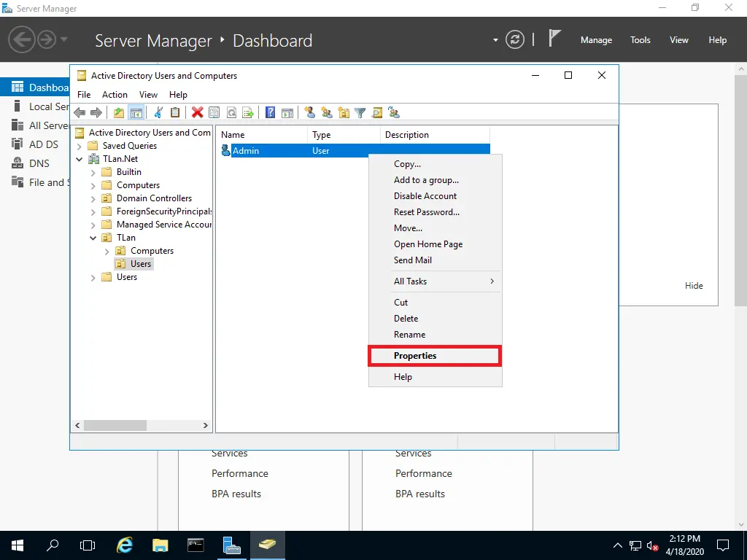747x560 pixels.
Task: Open Internet Explorer from taskbar
Action: [124, 545]
